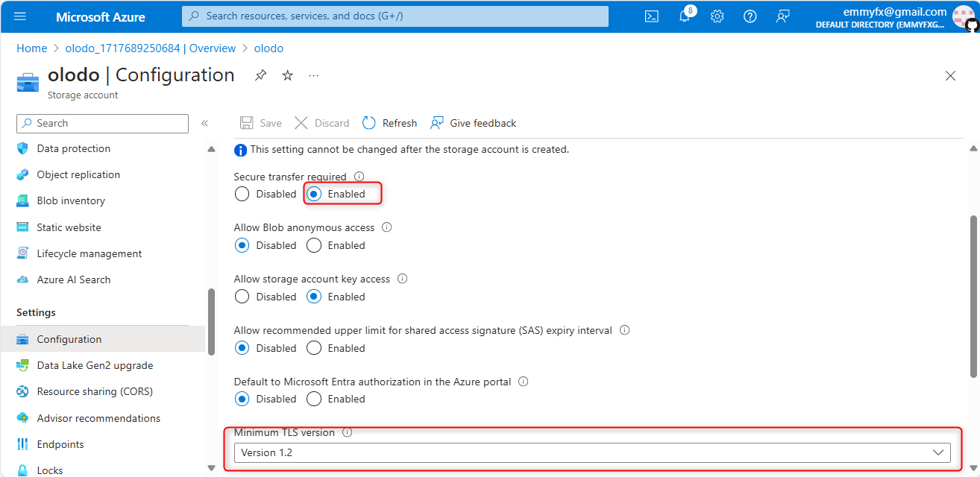Select Configuration in the Settings menu
Image resolution: width=980 pixels, height=477 pixels.
point(103,339)
